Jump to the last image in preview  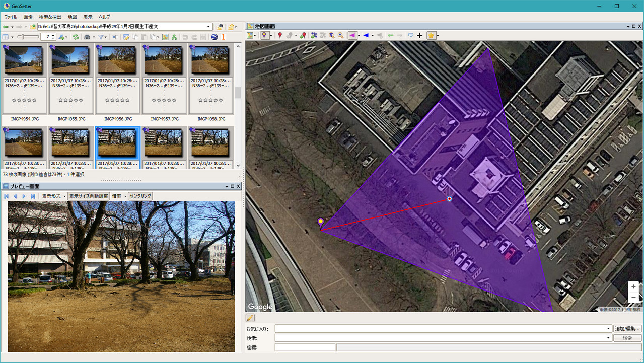[33, 196]
